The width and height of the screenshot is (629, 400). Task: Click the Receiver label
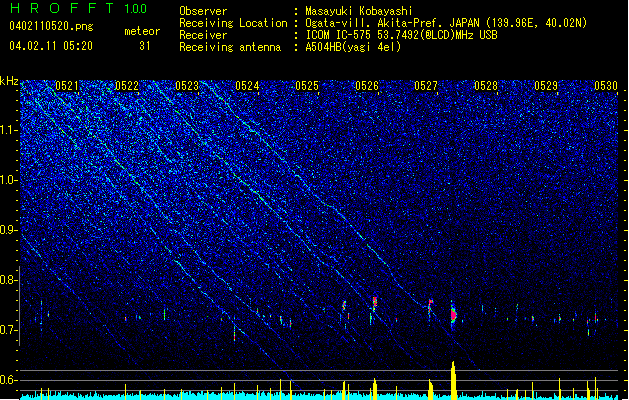[203, 35]
